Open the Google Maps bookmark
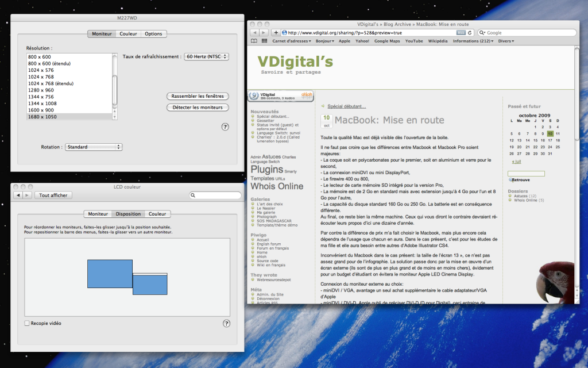588x368 pixels. [x=387, y=41]
